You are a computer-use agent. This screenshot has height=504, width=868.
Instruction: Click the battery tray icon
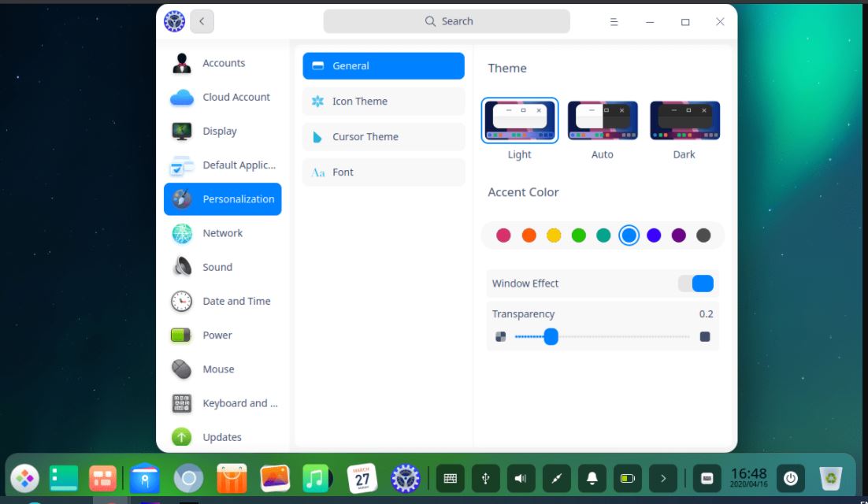(627, 478)
